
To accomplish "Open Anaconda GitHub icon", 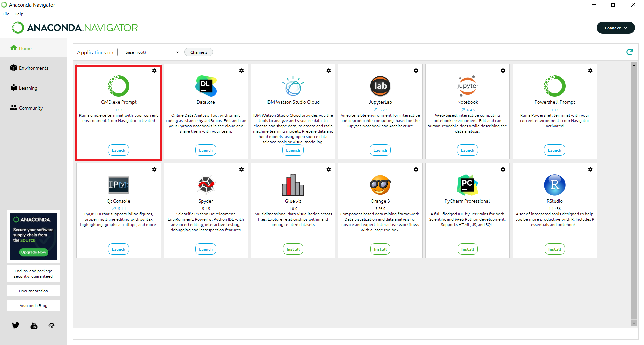I will [52, 325].
